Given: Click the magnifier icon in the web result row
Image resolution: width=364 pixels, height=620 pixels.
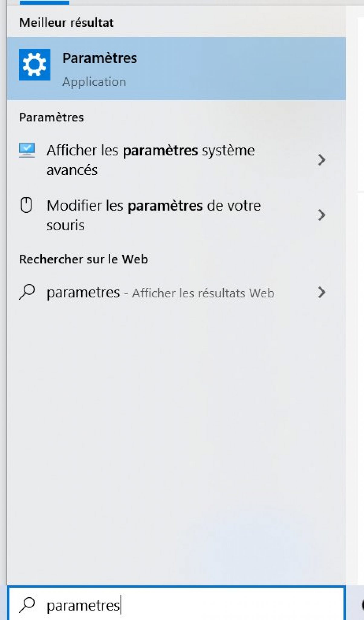Looking at the screenshot, I should (27, 292).
